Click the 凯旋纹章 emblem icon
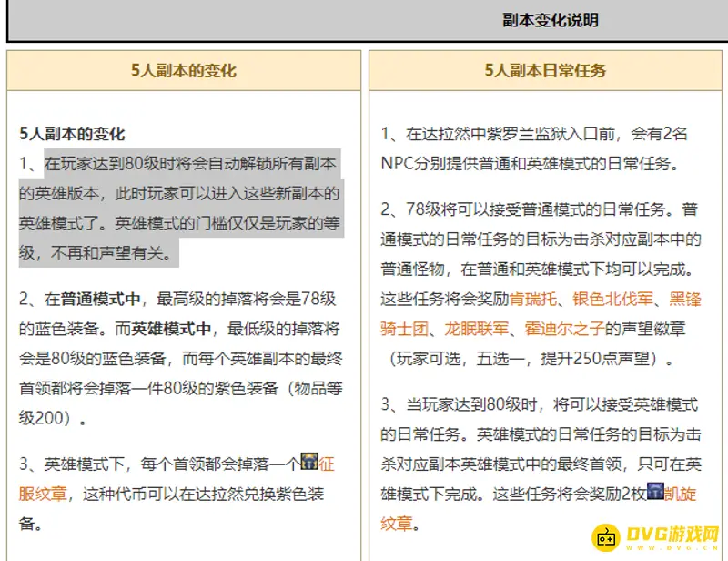728x561 pixels. coord(655,491)
